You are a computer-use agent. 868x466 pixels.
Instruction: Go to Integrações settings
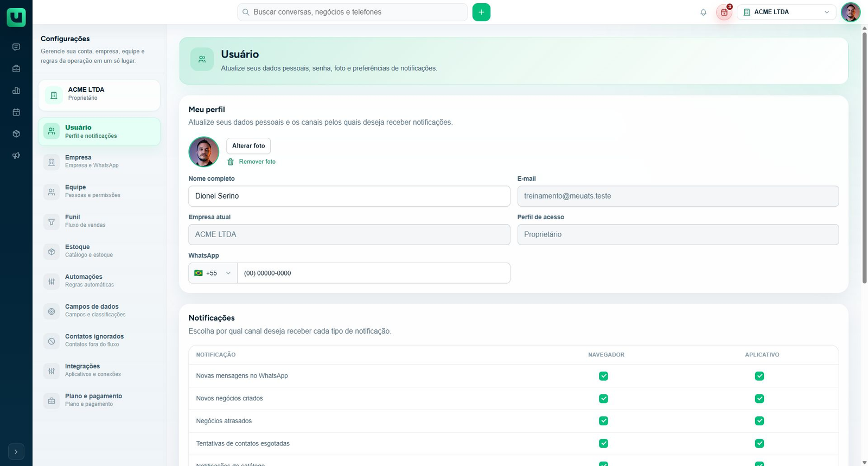[x=99, y=371]
